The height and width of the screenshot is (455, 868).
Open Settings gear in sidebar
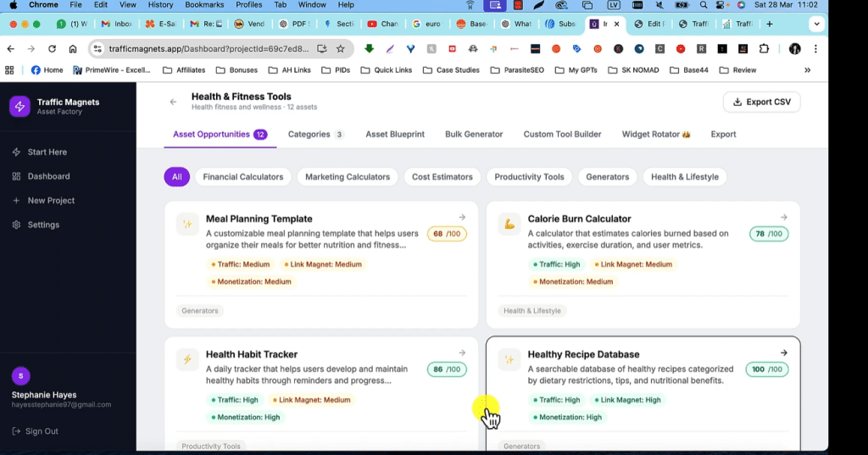tap(17, 225)
